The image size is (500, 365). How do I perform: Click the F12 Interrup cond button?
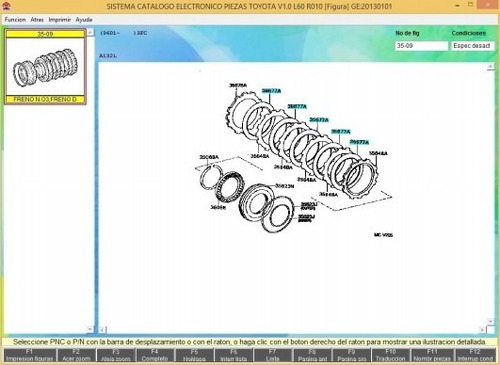point(475,355)
